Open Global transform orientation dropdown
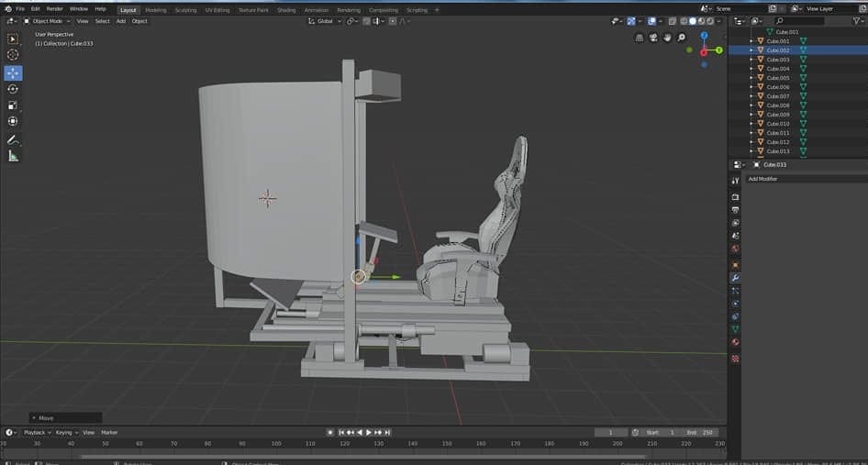This screenshot has width=868, height=465. click(x=326, y=21)
